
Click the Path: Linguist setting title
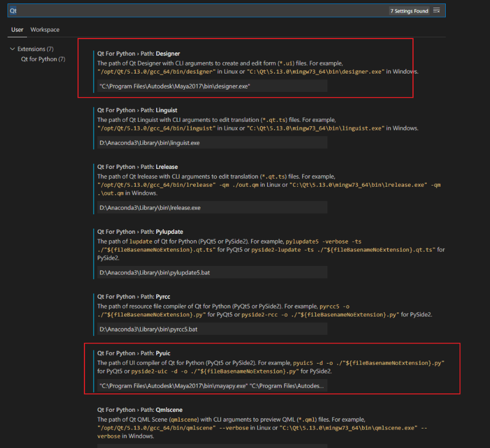pyautogui.click(x=137, y=110)
